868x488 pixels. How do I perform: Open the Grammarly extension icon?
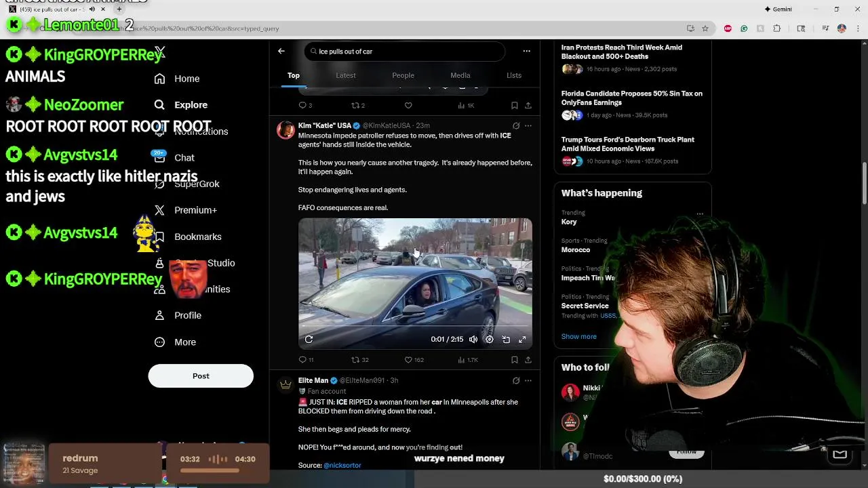[744, 28]
